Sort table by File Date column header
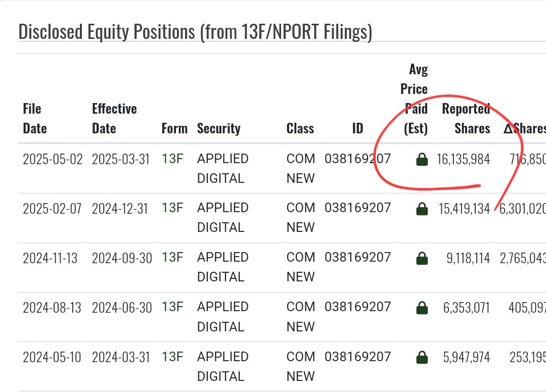The image size is (546, 392). click(x=35, y=119)
